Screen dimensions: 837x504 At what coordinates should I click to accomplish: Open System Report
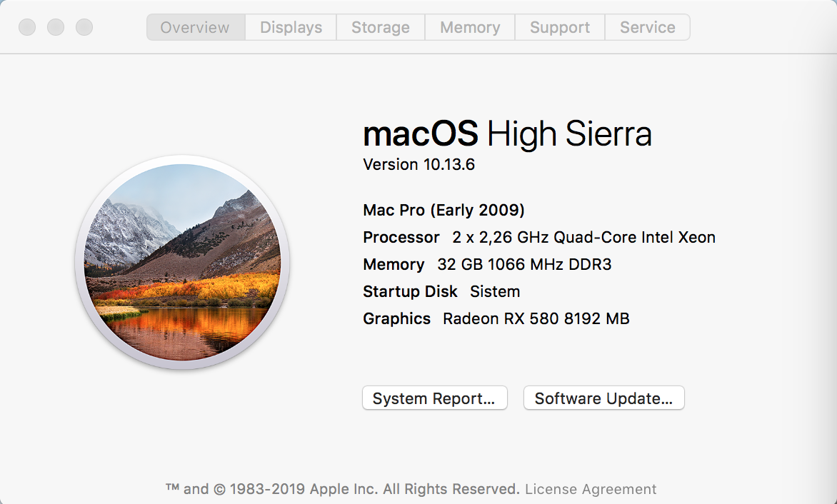434,398
